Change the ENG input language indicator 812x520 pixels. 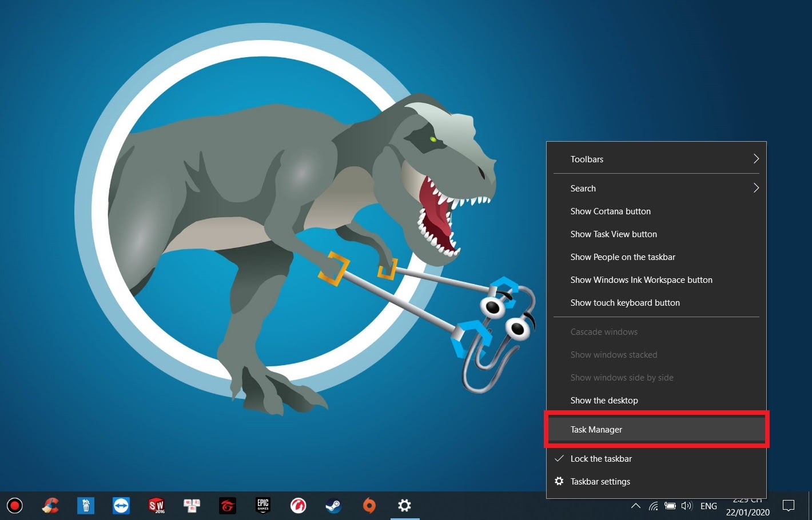click(708, 506)
